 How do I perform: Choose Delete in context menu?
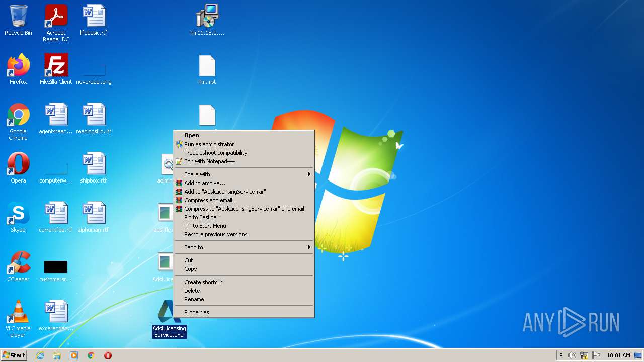tap(244, 291)
